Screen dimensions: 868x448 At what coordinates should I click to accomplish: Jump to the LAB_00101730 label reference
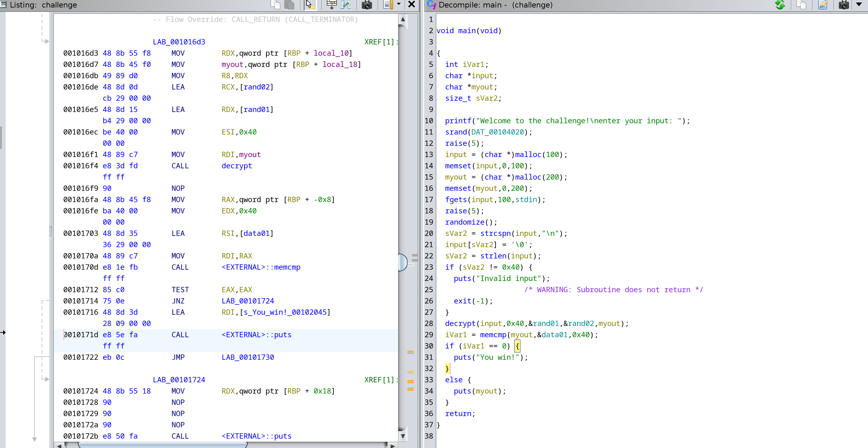pyautogui.click(x=248, y=357)
